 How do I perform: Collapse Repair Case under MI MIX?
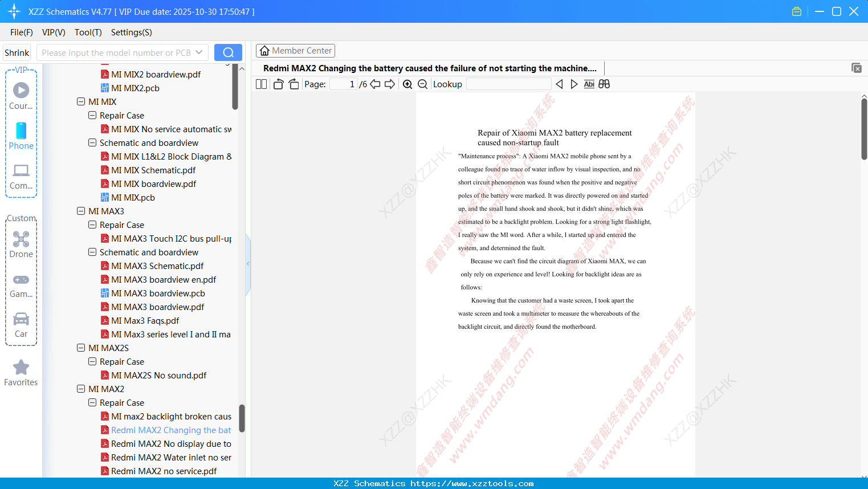click(x=92, y=115)
